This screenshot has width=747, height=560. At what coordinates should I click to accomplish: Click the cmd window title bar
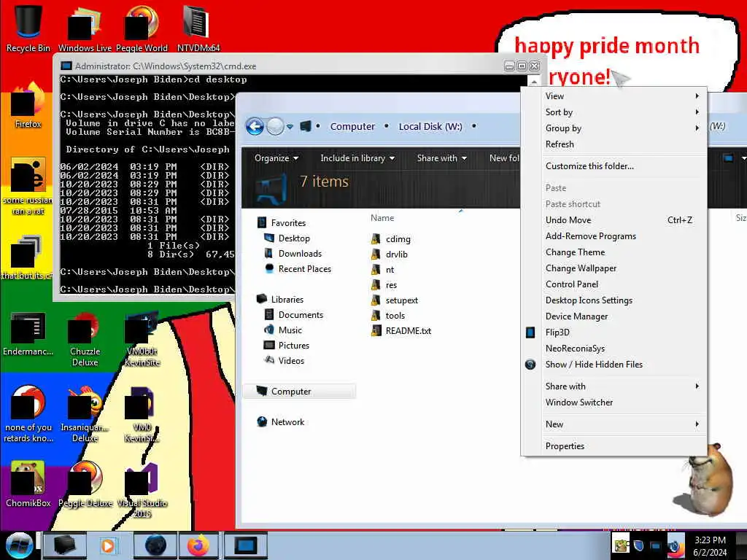pyautogui.click(x=281, y=66)
